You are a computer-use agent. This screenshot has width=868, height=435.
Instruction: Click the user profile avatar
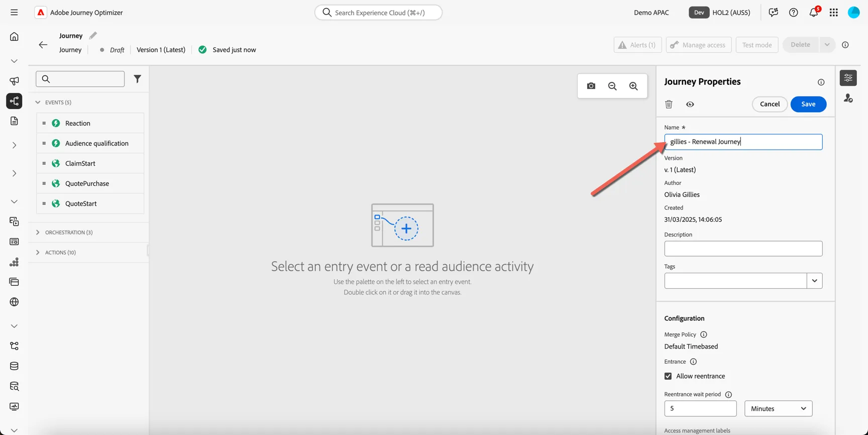[x=854, y=13]
